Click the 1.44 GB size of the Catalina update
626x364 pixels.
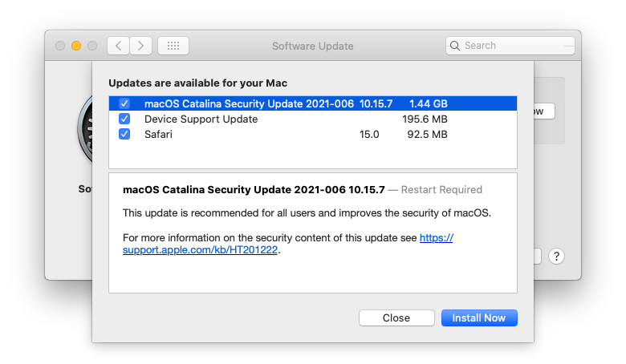[428, 103]
